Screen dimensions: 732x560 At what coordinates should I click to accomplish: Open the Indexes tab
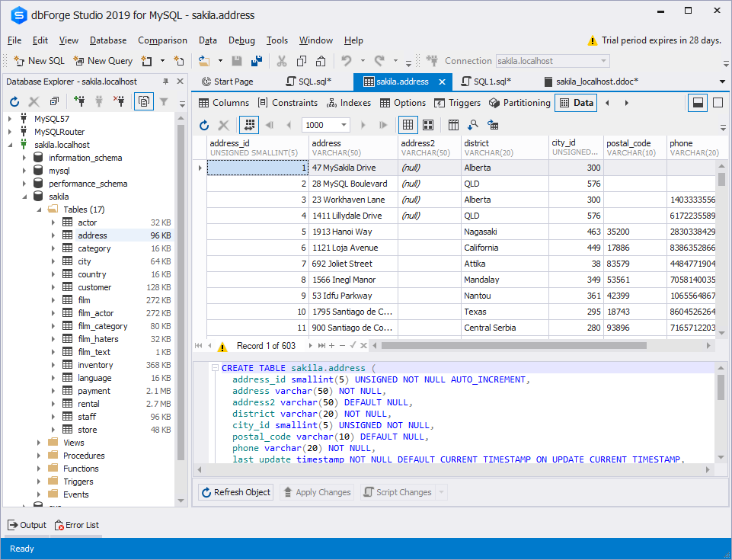(349, 103)
